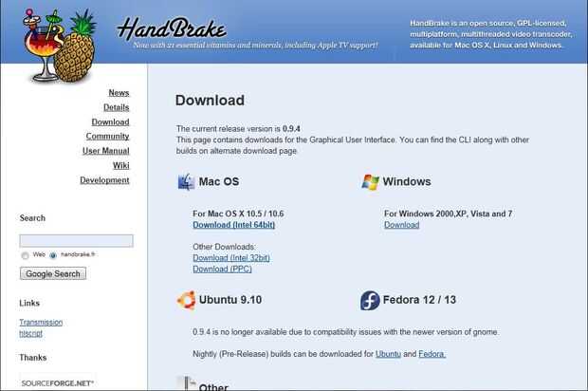Select the Web search radio button
Viewport: 588px width, 391px height.
25,255
